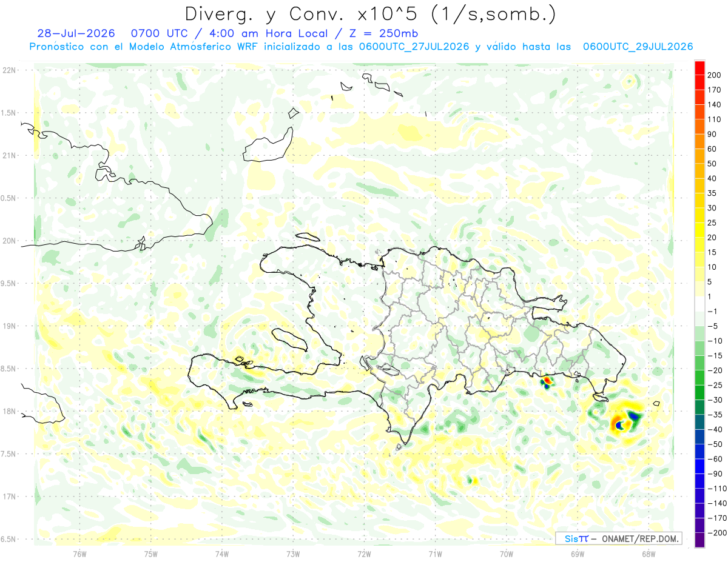Click the purple swatch below legend value -200
The width and height of the screenshot is (728, 562).
pyautogui.click(x=699, y=541)
